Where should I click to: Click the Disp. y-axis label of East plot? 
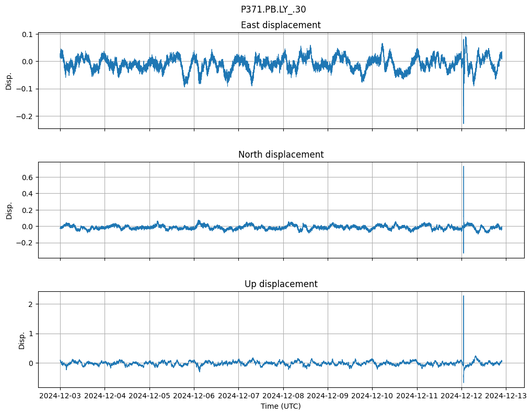[8, 80]
